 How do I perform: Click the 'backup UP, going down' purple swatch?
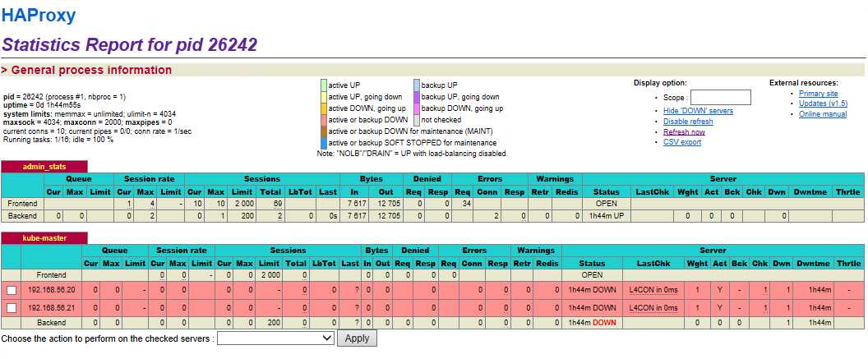417,97
